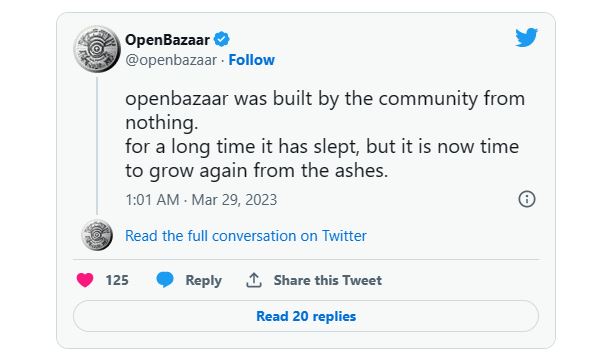Click the first line mentioning community
This screenshot has height=360, width=608.
pyautogui.click(x=325, y=99)
